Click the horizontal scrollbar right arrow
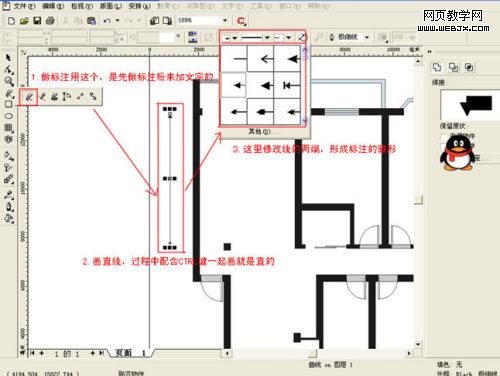The image size is (500, 376). [410, 353]
